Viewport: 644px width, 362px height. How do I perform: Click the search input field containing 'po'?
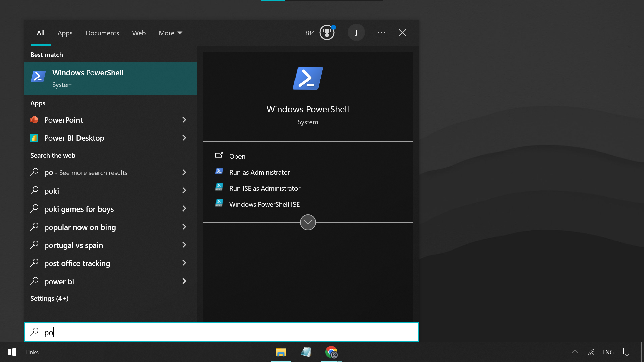pos(221,332)
